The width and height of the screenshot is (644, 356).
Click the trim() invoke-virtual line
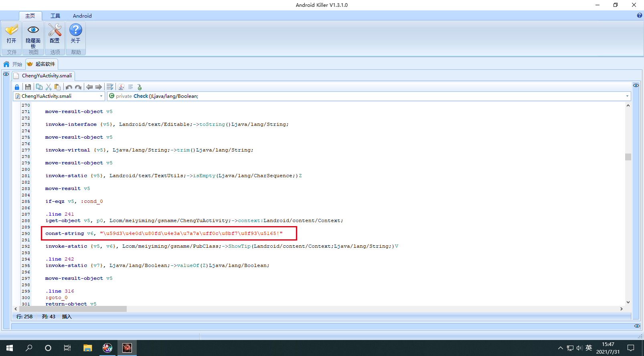[149, 150]
